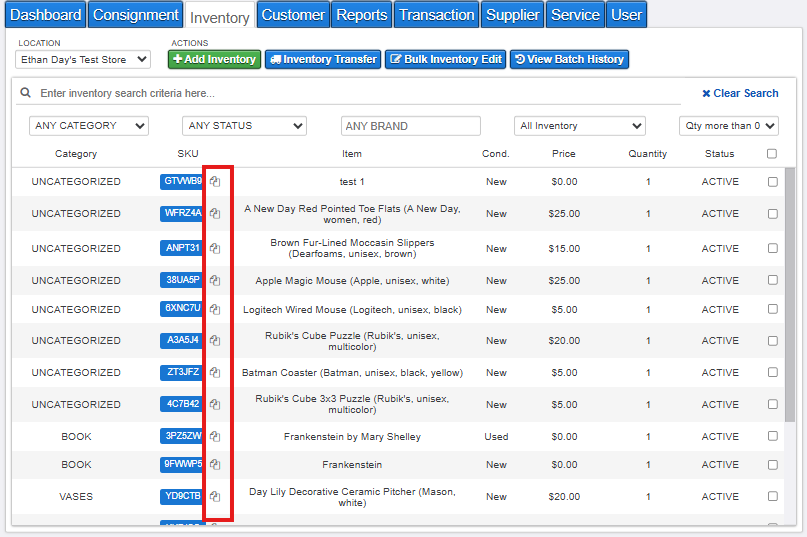
Task: Copy SKU of Batman Coaster row
Action: 214,373
